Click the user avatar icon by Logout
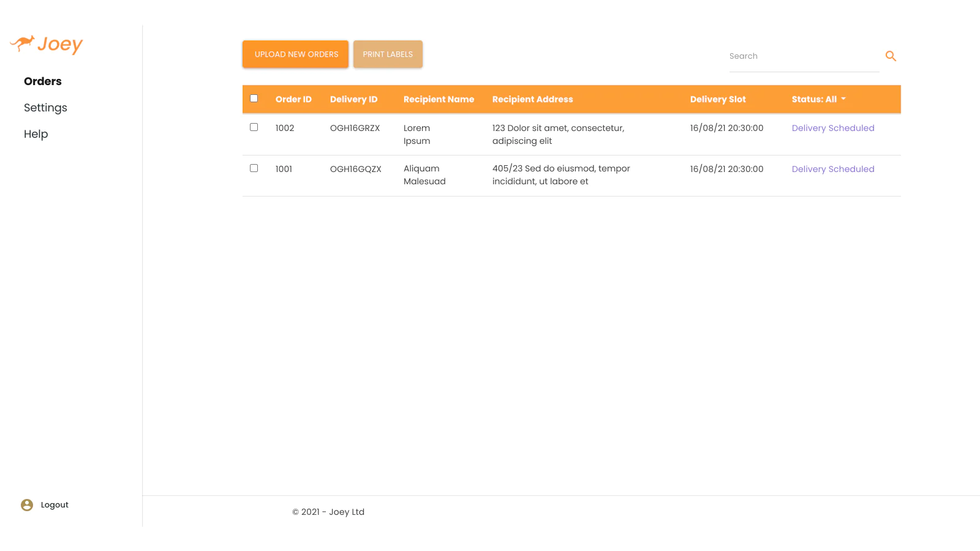Viewport: 980px width, 551px height. [x=27, y=505]
